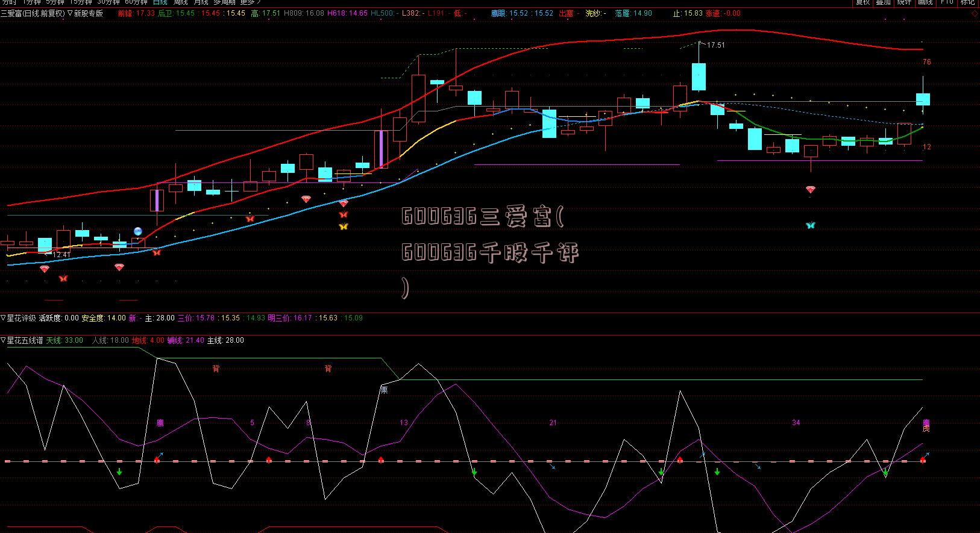Click the 鹰眼: 15.52 value
Viewport: 980px width, 533px height.
(509, 13)
